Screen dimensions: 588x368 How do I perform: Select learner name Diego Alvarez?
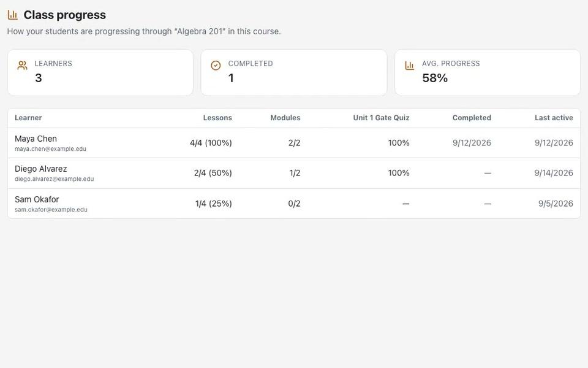41,169
